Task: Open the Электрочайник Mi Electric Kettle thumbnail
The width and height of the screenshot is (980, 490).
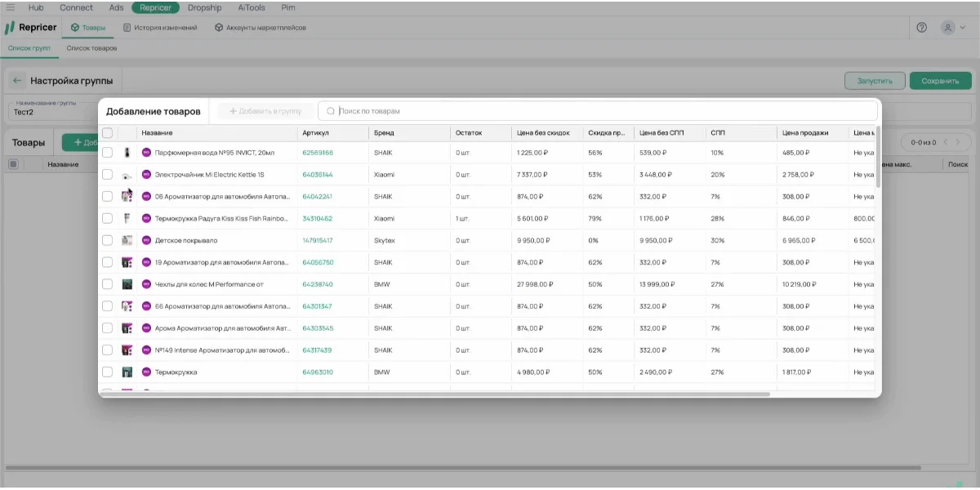Action: pyautogui.click(x=127, y=175)
